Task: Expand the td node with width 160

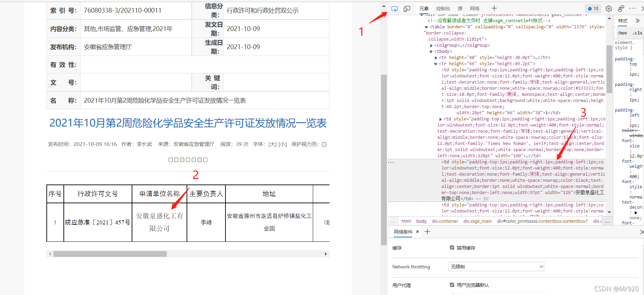Action: click(440, 119)
